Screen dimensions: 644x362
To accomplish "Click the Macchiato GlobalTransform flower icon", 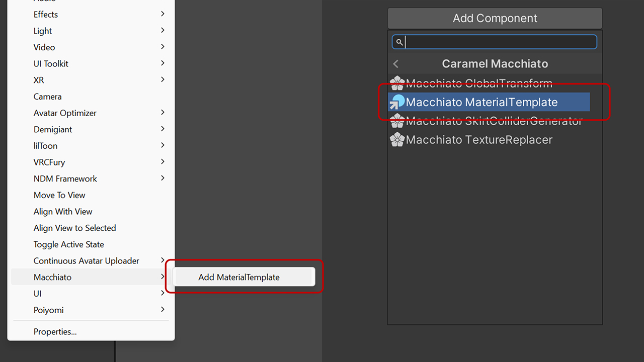I will click(397, 83).
